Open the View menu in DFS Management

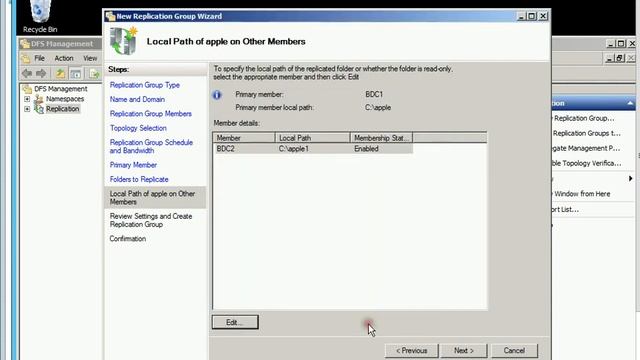pos(90,58)
